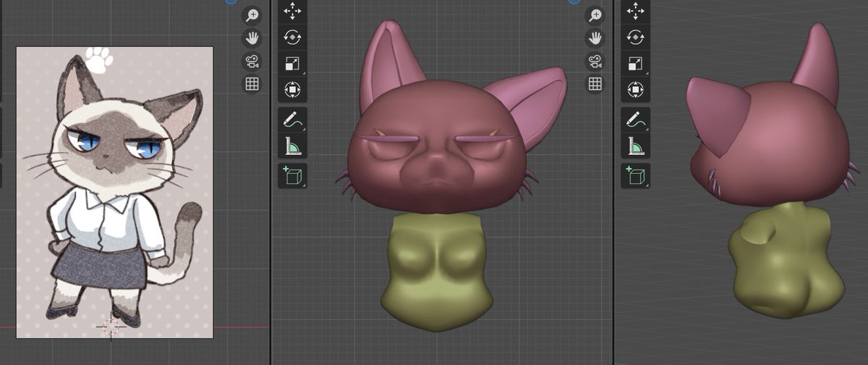Select olive torso mesh in front view

click(437, 274)
